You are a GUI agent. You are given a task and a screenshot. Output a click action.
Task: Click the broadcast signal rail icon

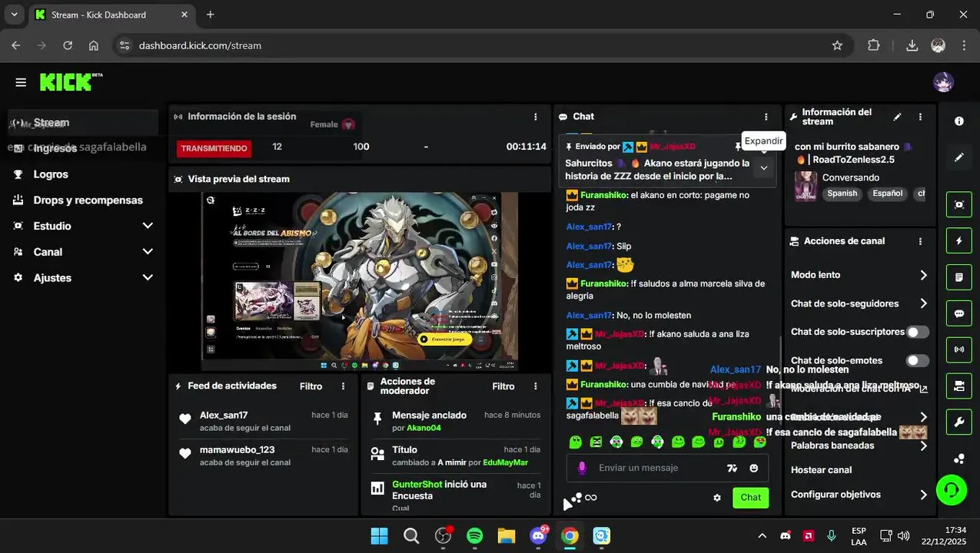point(959,349)
